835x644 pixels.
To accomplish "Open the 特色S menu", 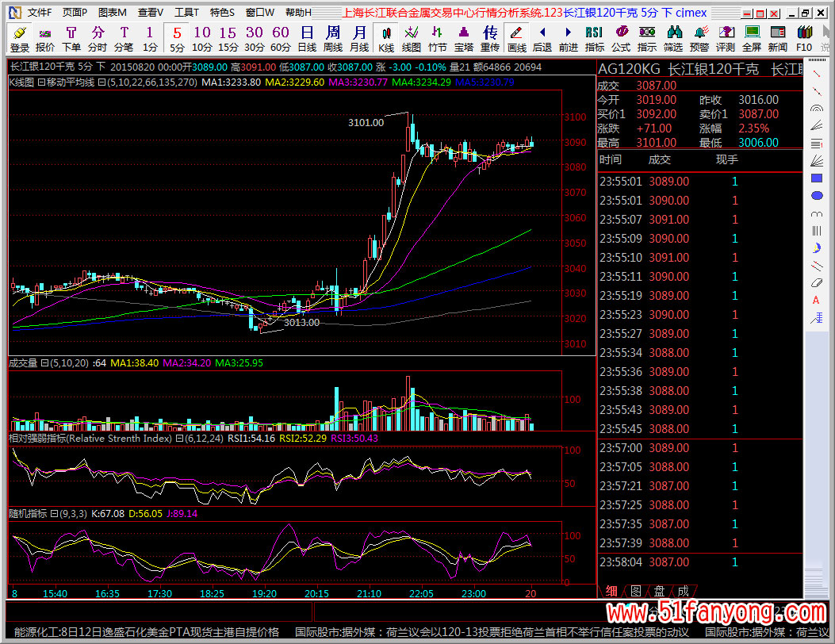I will pyautogui.click(x=222, y=12).
